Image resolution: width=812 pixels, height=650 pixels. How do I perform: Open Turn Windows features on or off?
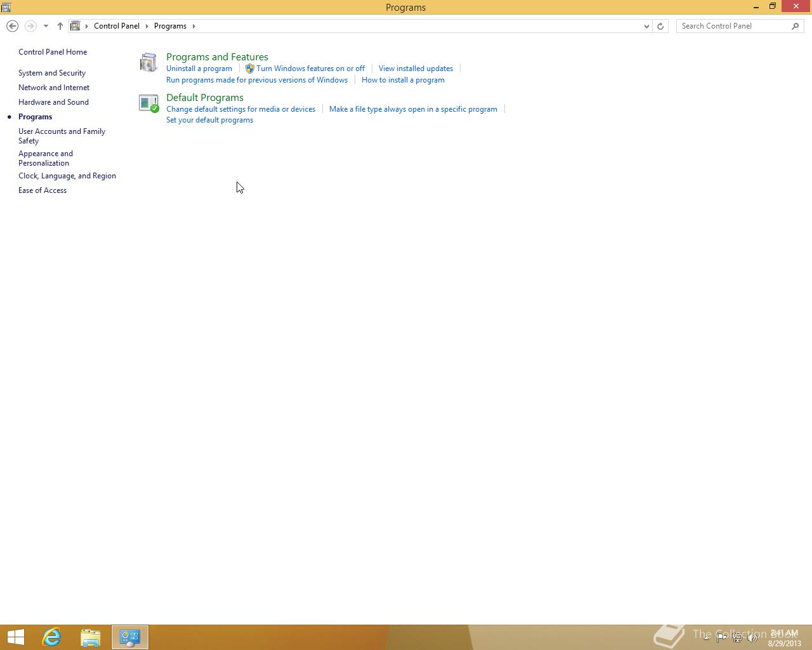(x=310, y=69)
